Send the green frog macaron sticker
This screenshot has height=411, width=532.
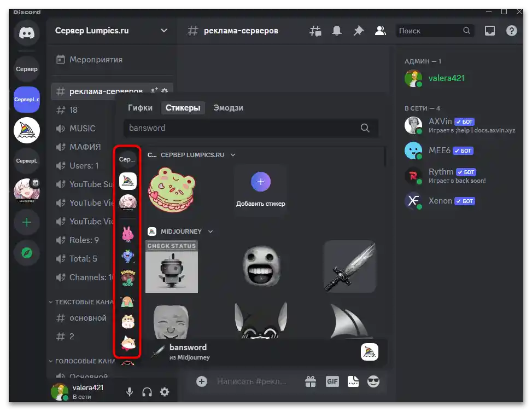pos(172,190)
